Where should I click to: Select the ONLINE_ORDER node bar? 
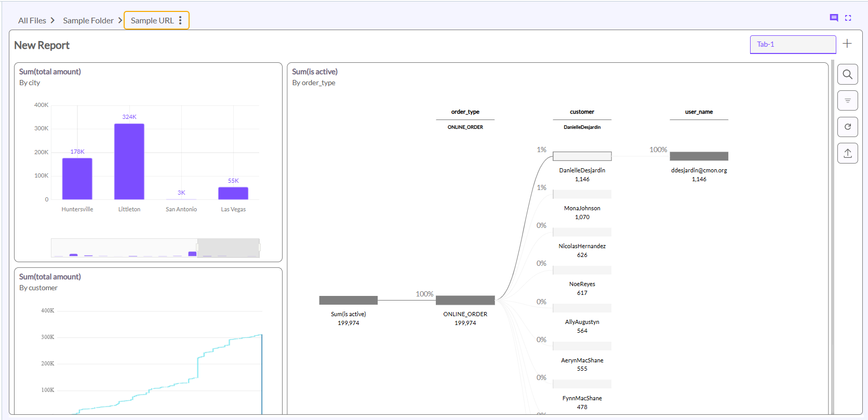click(x=465, y=300)
